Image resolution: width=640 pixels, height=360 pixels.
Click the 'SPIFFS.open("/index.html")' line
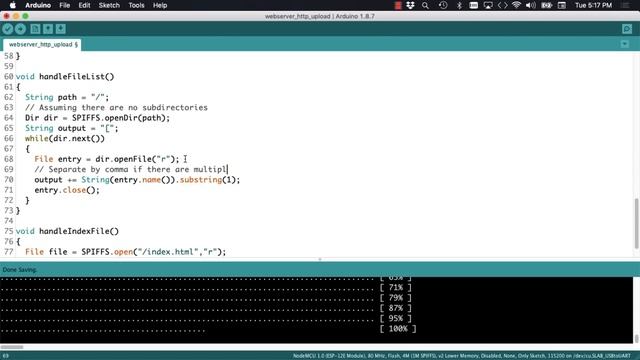(125, 251)
